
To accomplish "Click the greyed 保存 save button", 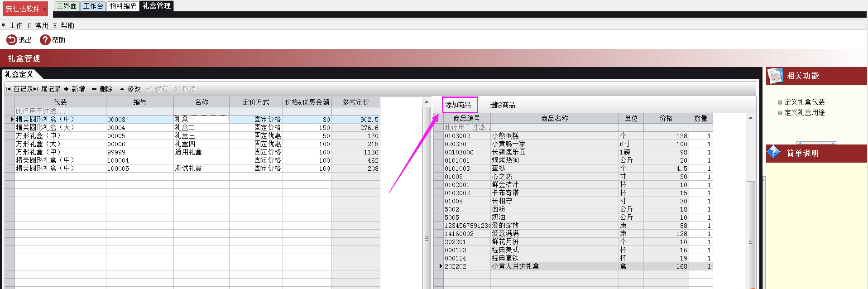I will [158, 89].
